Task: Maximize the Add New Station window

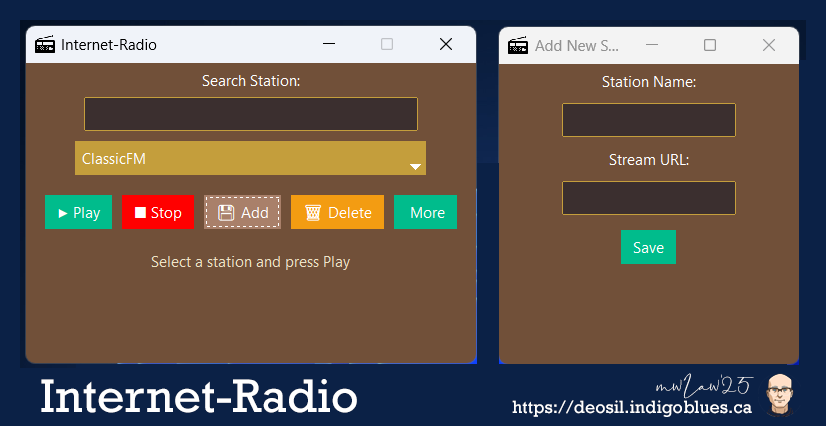Action: pos(710,45)
